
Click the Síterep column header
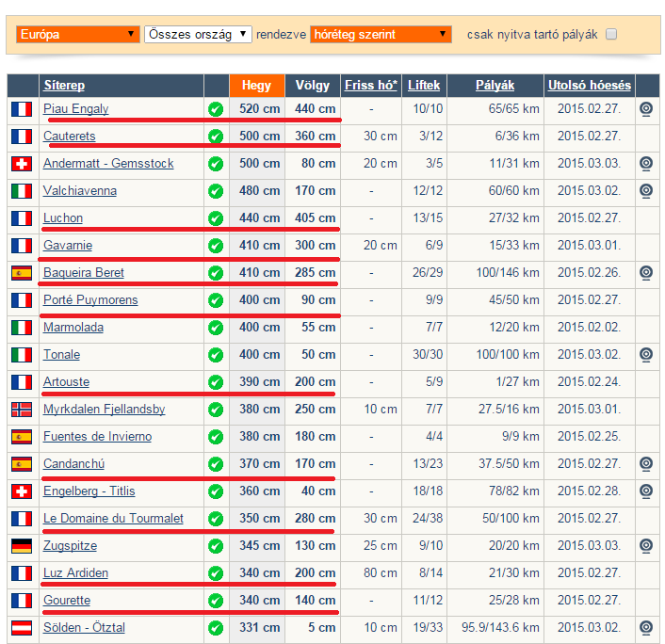pyautogui.click(x=64, y=86)
